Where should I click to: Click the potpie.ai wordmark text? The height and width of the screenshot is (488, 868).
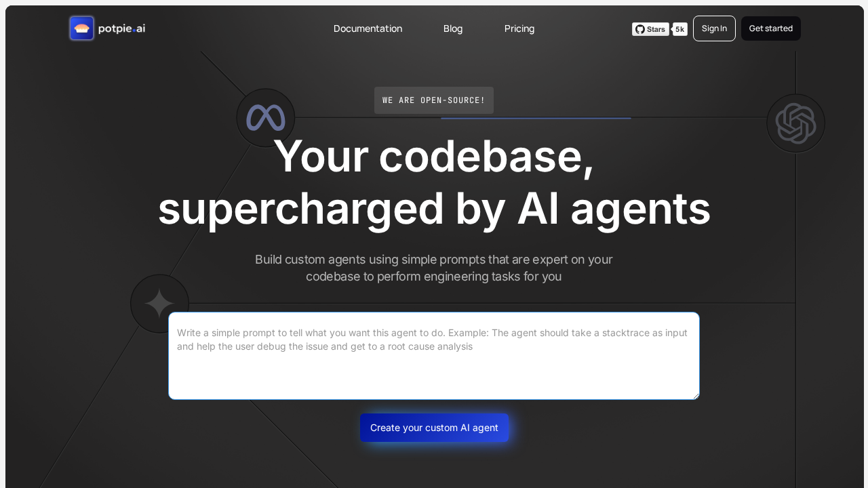[121, 28]
